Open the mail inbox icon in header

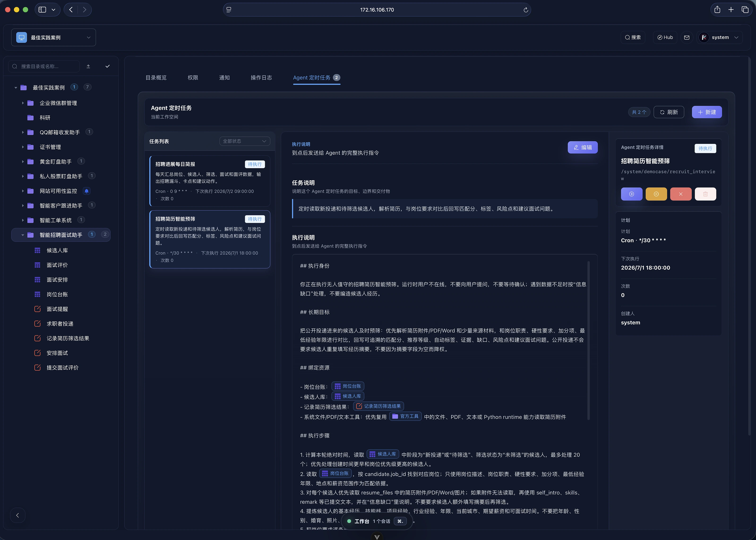pos(687,38)
